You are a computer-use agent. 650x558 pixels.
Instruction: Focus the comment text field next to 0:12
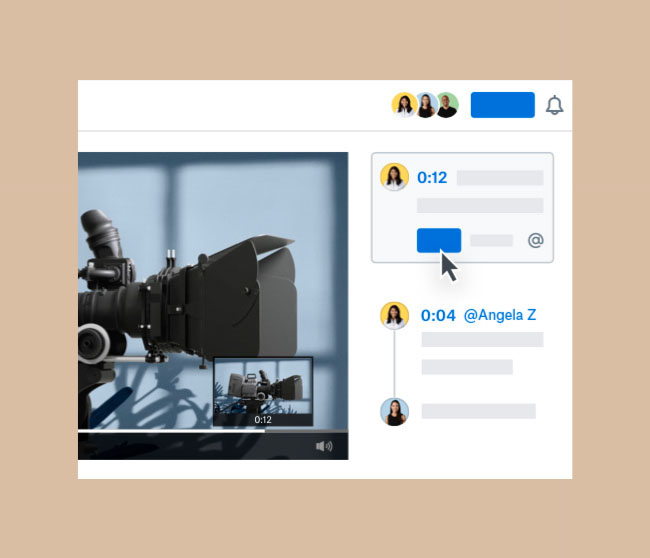coord(500,178)
